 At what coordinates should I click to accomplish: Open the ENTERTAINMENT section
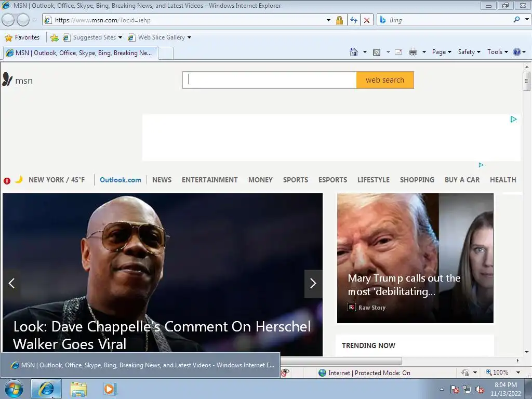point(210,180)
